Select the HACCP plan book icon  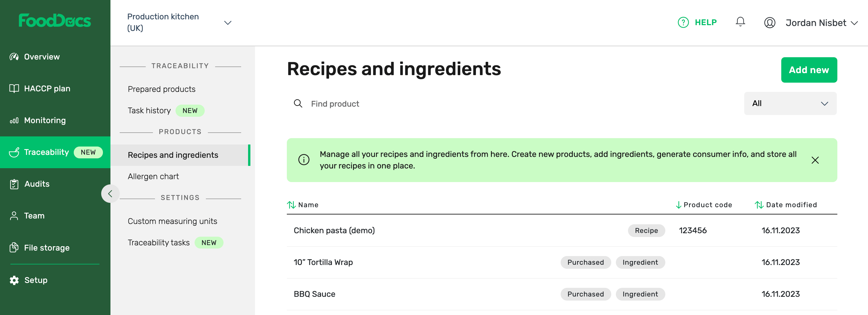coord(14,88)
